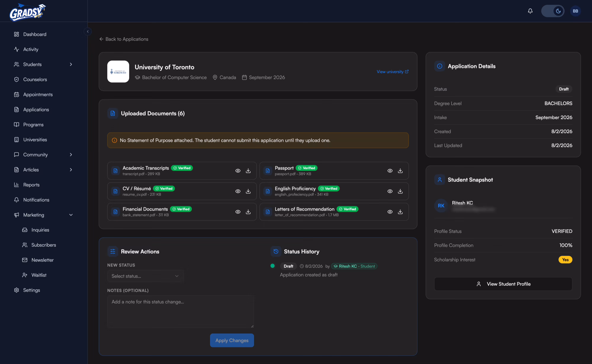592x364 pixels.
Task: Open the notifications bell in the header
Action: tap(530, 11)
